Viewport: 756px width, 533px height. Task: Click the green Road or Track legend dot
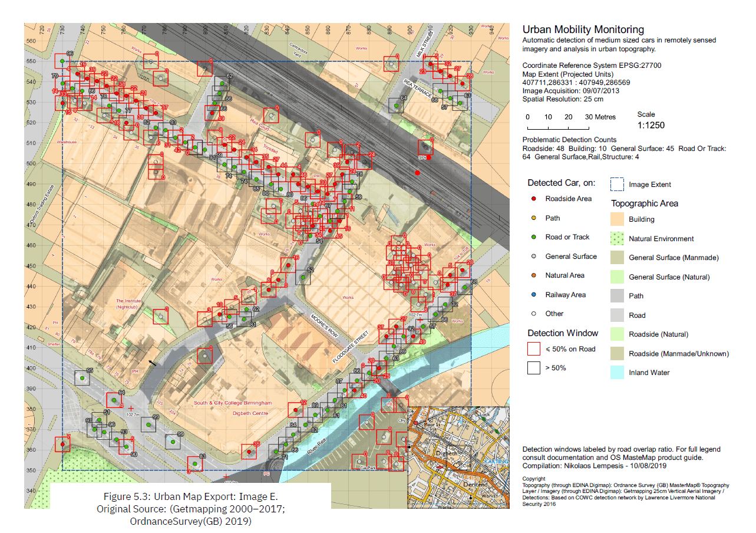pos(534,237)
